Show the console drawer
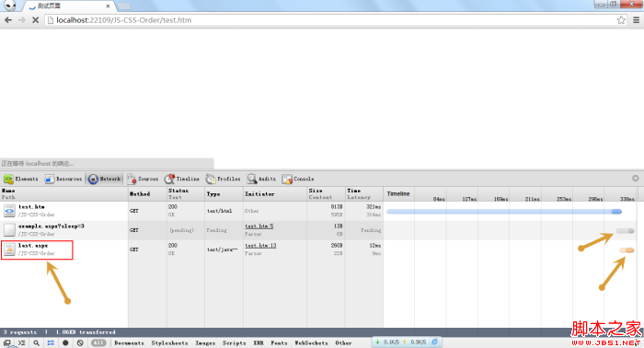644x348 pixels. coord(21,342)
